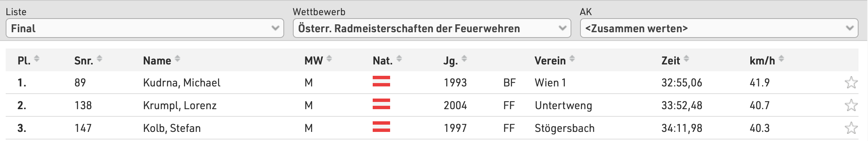This screenshot has width=868, height=141.
Task: Click the Austrian flag in first row
Action: pos(381,81)
